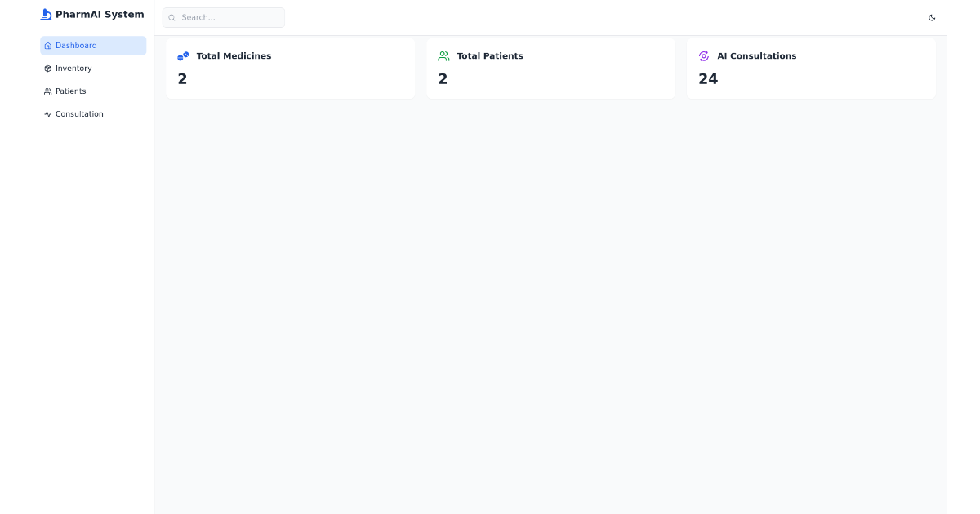Click the PharmAI System title text
This screenshot has width=980, height=514.
(x=99, y=15)
